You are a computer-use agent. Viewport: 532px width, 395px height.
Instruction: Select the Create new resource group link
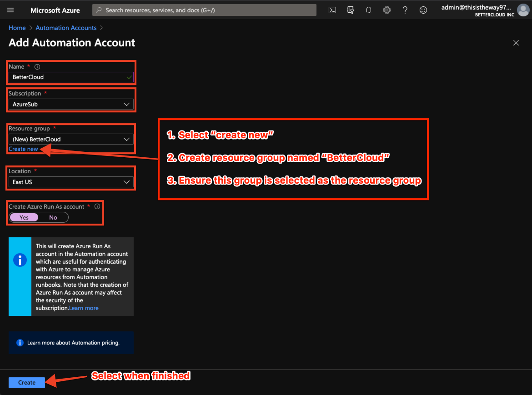tap(23, 149)
